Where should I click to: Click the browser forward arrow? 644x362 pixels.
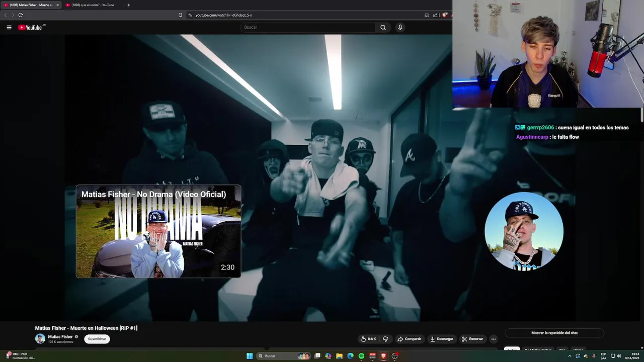13,15
